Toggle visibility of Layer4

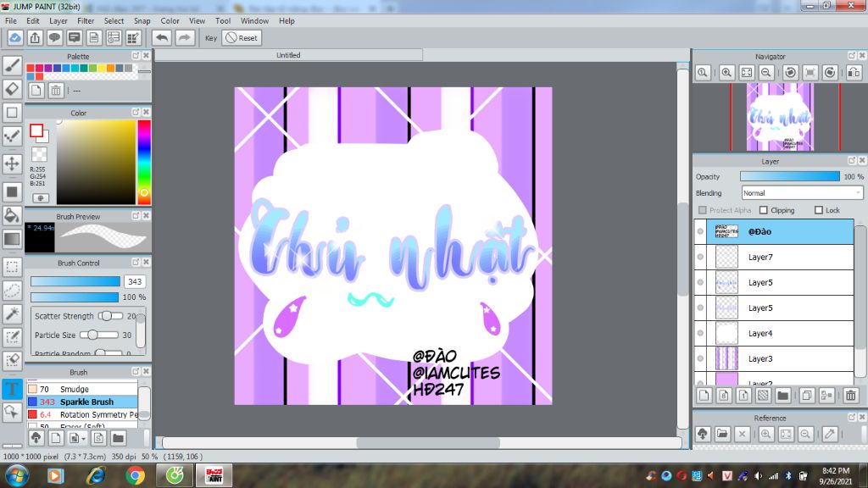click(x=700, y=333)
